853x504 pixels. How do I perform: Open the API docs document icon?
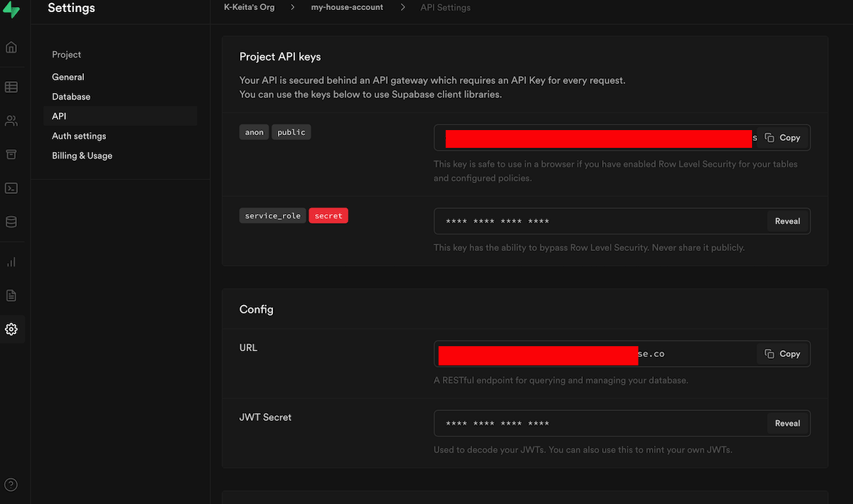tap(11, 295)
